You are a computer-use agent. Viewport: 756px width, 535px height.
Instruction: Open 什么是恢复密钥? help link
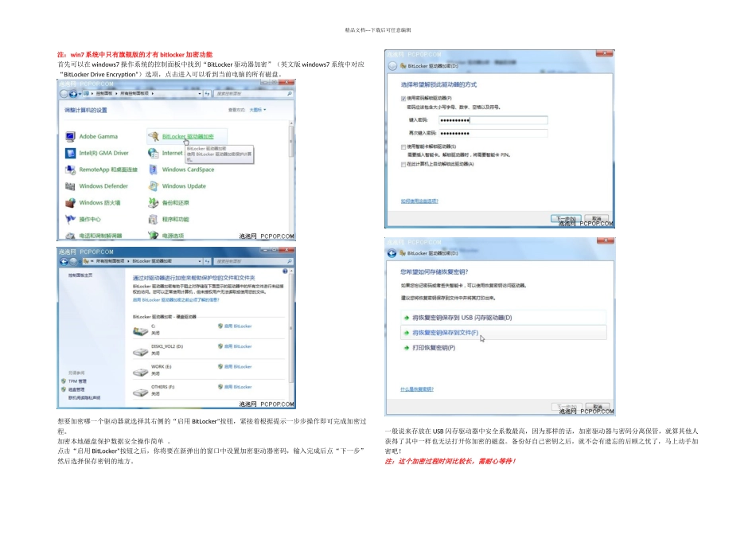[x=417, y=389]
